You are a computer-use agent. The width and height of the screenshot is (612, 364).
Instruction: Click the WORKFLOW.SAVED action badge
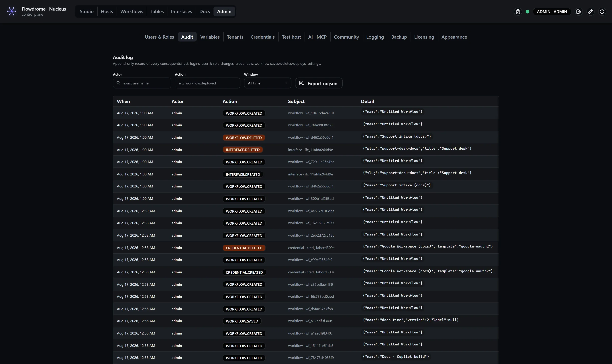click(x=242, y=321)
